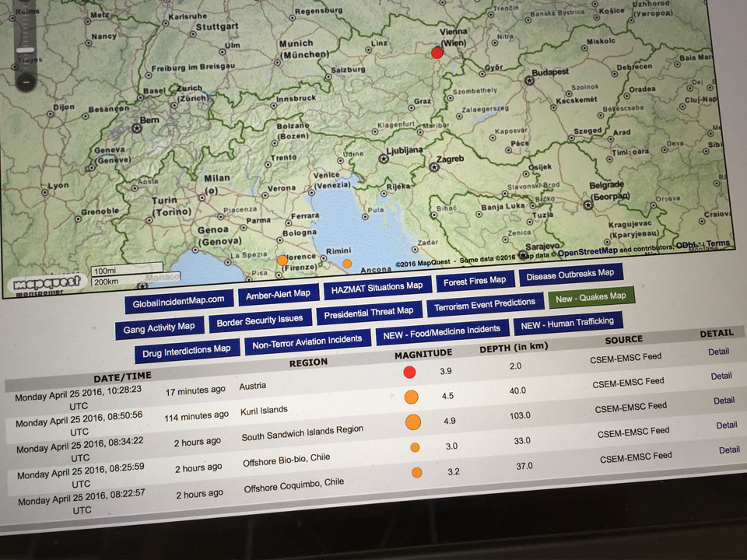Click the magnitude value 3.9
This screenshot has width=747, height=560.
point(446,371)
